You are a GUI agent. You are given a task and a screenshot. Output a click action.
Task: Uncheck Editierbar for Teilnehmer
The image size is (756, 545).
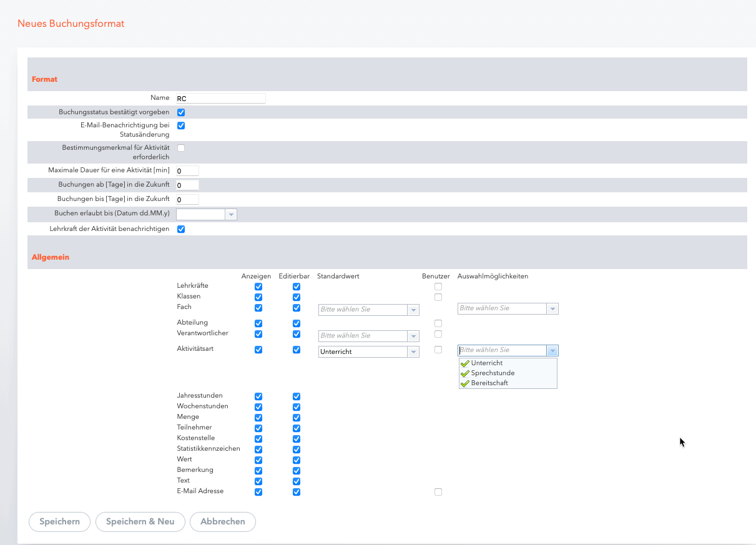pyautogui.click(x=297, y=428)
